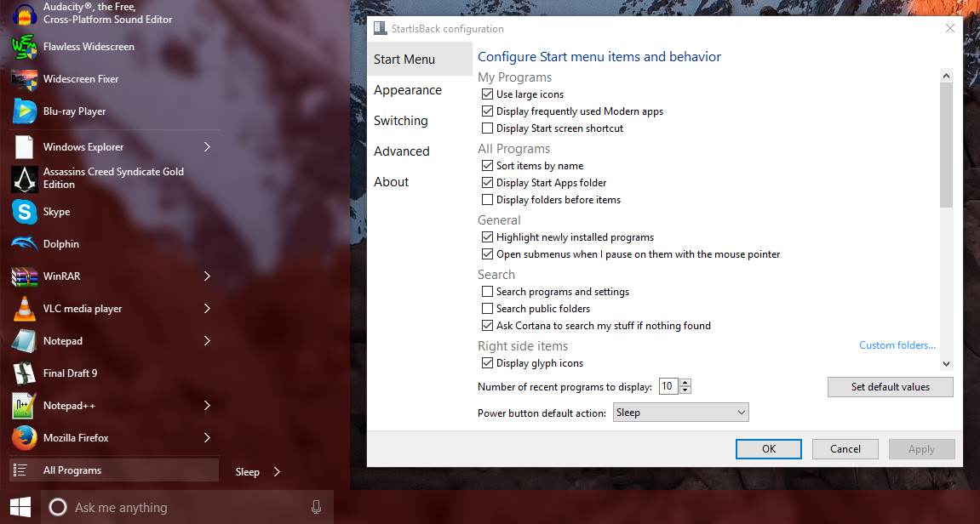Enable Display folders before items
980x524 pixels.
point(488,200)
